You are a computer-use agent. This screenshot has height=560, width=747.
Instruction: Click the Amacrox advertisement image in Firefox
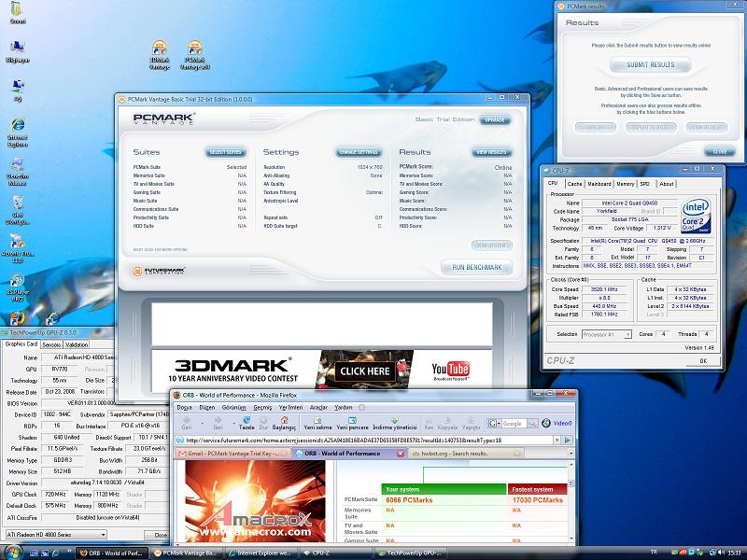coord(255,501)
